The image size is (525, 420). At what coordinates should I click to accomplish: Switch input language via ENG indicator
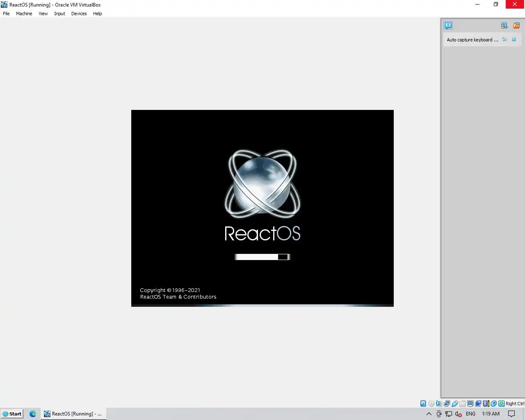pyautogui.click(x=470, y=414)
